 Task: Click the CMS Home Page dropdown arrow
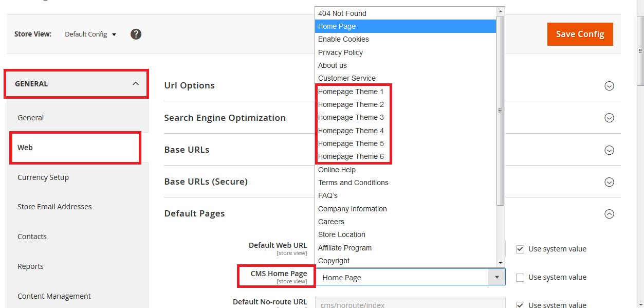pyautogui.click(x=496, y=277)
